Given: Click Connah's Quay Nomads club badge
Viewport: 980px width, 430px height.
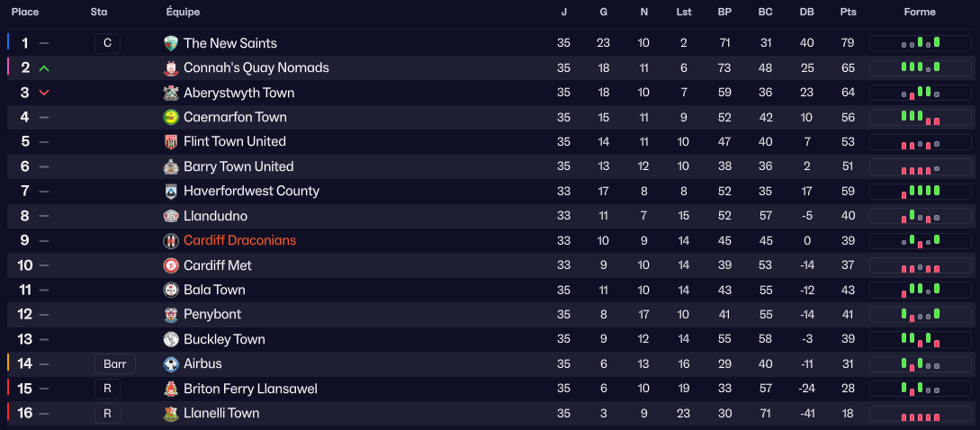Looking at the screenshot, I should pyautogui.click(x=171, y=68).
